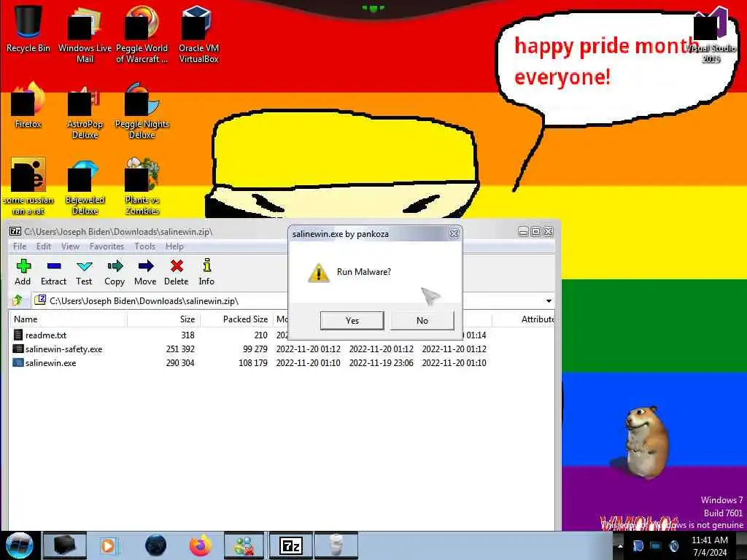Select Peggle World of Warcraft icon

142,34
